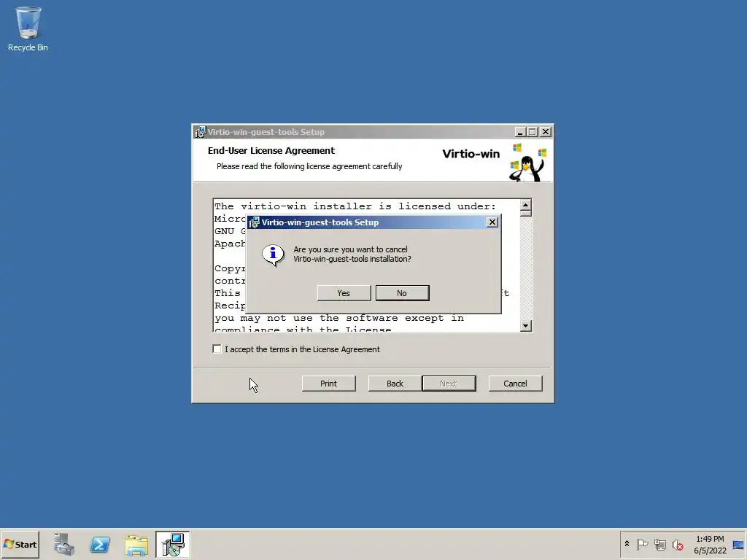Click the Print button
Viewport: 747px width, 560px height.
click(x=329, y=384)
